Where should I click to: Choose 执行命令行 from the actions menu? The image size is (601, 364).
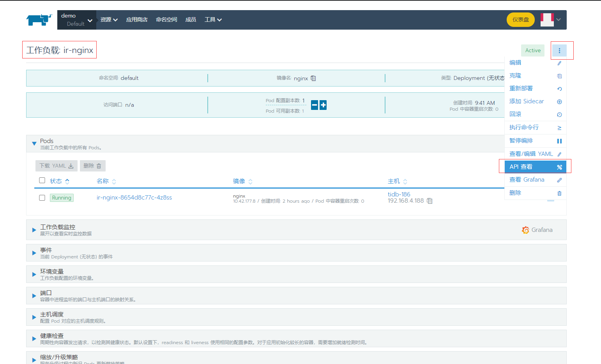tap(536, 127)
